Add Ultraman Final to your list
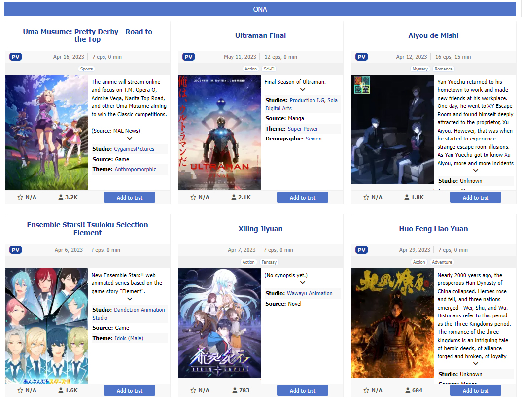This screenshot has height=420, width=522. (303, 197)
